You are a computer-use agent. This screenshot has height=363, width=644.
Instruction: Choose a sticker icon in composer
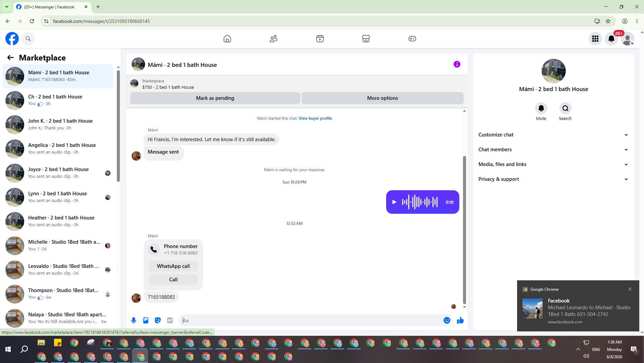(x=158, y=320)
